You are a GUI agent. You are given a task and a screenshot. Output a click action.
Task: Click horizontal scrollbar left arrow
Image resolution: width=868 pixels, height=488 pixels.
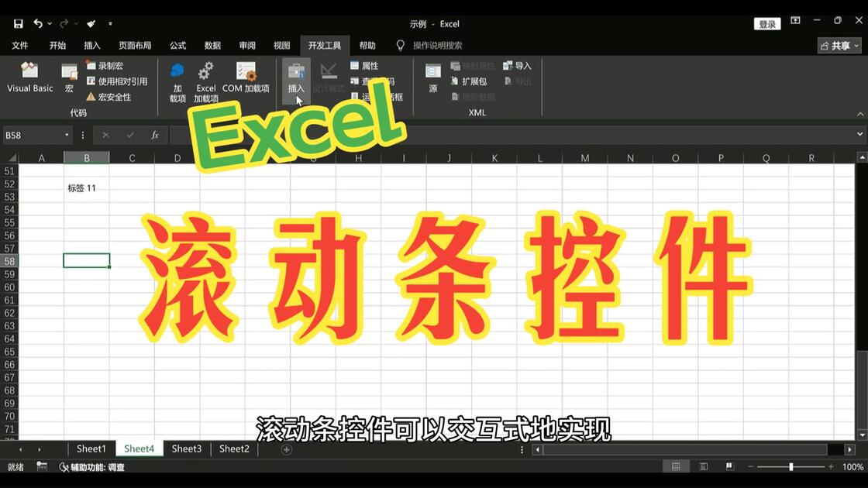(x=537, y=450)
